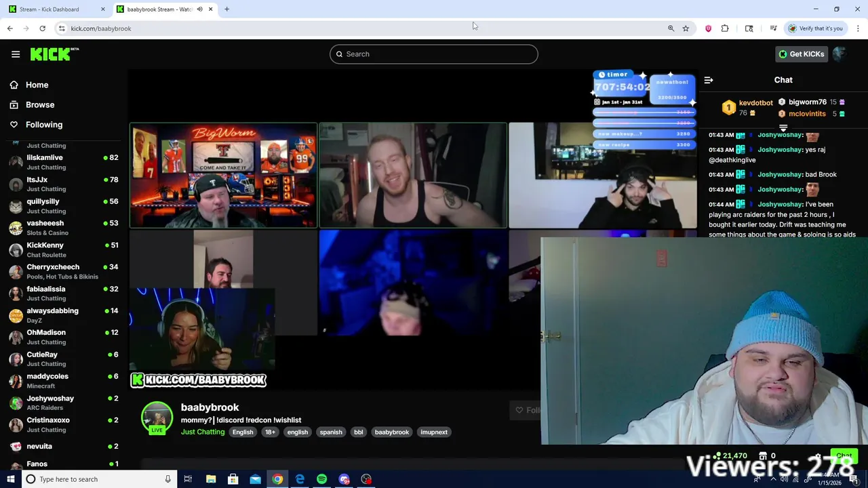The height and width of the screenshot is (488, 868).
Task: Open quillysilly channel in sidebar
Action: coord(64,205)
